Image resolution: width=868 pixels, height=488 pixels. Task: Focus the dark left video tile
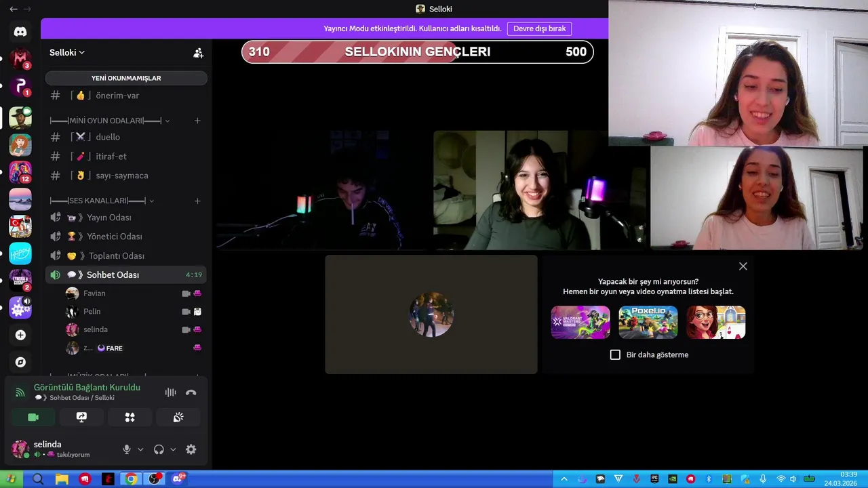(x=323, y=190)
